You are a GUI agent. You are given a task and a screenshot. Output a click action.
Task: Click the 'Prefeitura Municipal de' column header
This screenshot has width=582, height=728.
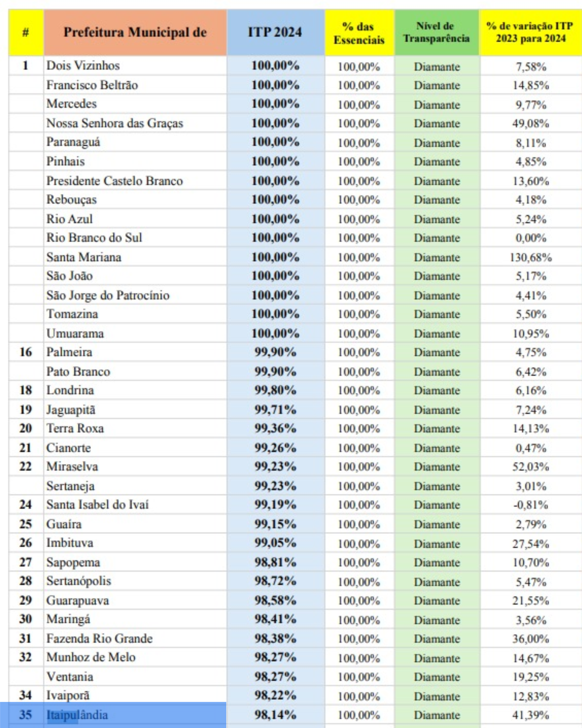[x=135, y=32]
